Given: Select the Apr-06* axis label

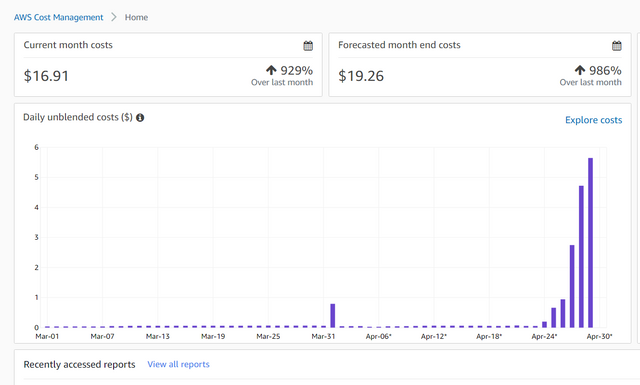Looking at the screenshot, I should 379,336.
